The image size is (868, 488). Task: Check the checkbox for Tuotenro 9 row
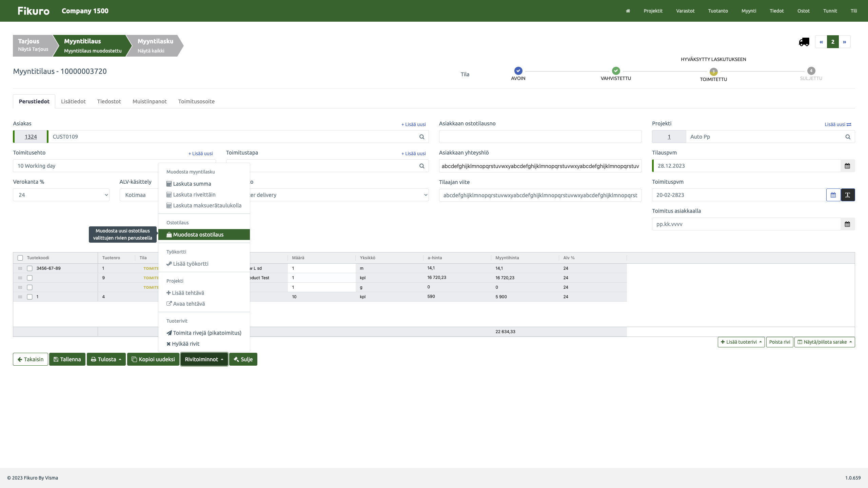tap(29, 278)
